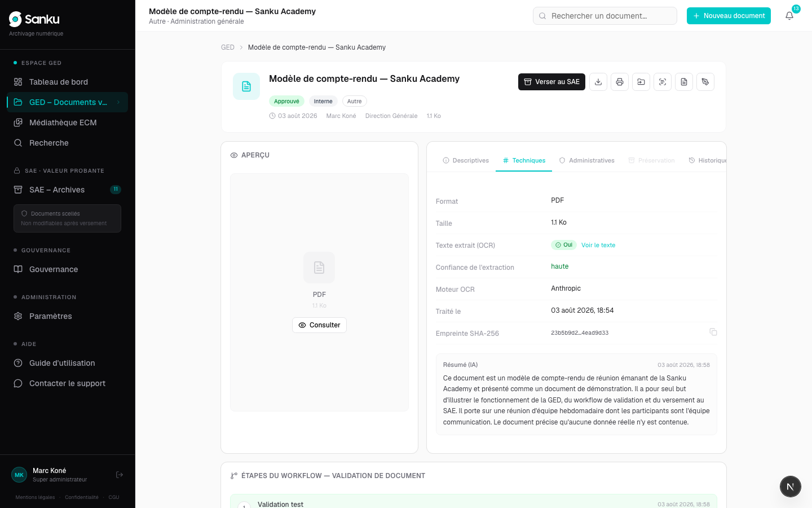Click the Consulter button
Viewport: 812px width, 508px height.
click(319, 325)
